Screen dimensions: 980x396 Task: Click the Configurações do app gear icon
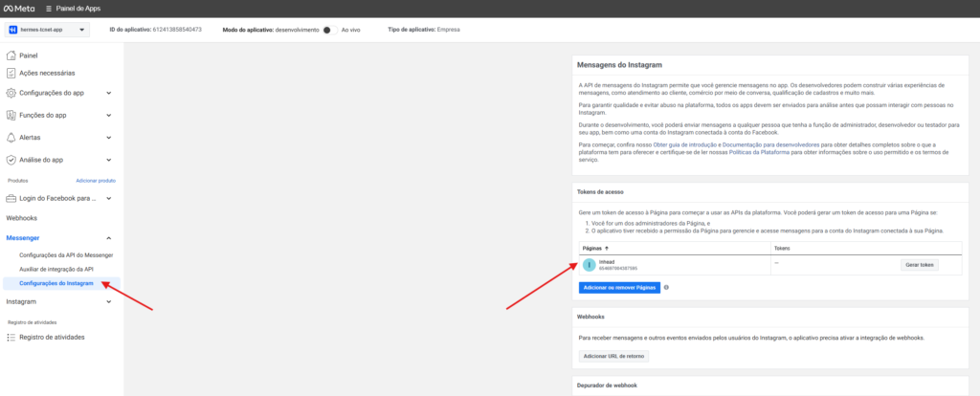point(11,93)
